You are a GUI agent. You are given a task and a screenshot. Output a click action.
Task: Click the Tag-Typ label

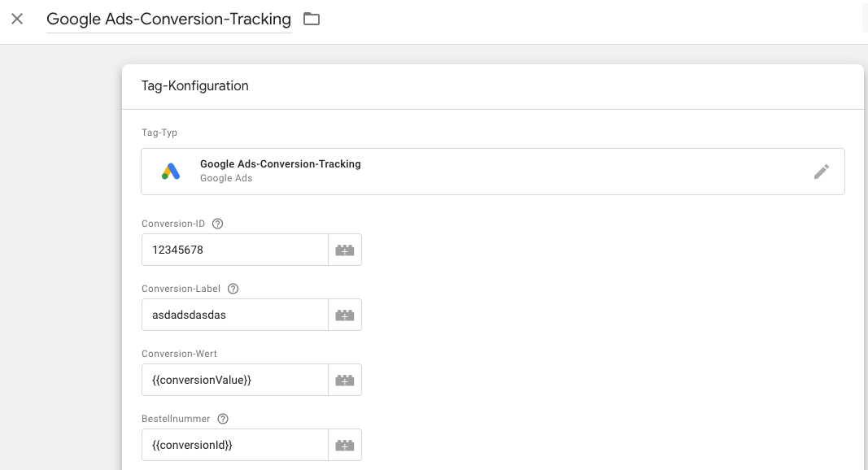click(159, 133)
